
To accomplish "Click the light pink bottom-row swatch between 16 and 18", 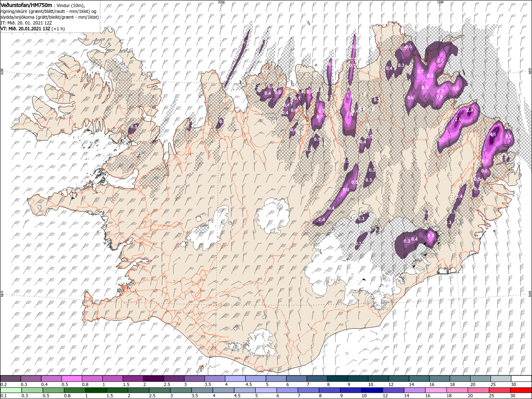I will pyautogui.click(x=436, y=390).
